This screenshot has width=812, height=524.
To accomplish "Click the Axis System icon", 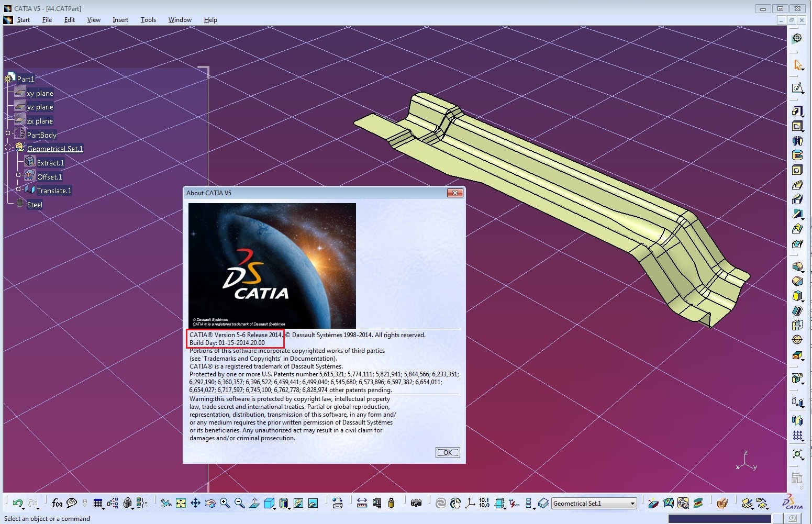I will 470,503.
